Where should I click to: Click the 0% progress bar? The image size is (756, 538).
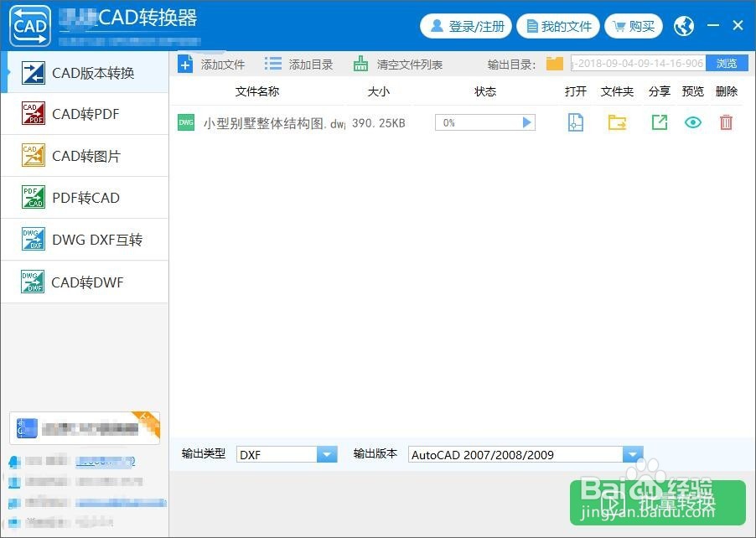coord(485,122)
